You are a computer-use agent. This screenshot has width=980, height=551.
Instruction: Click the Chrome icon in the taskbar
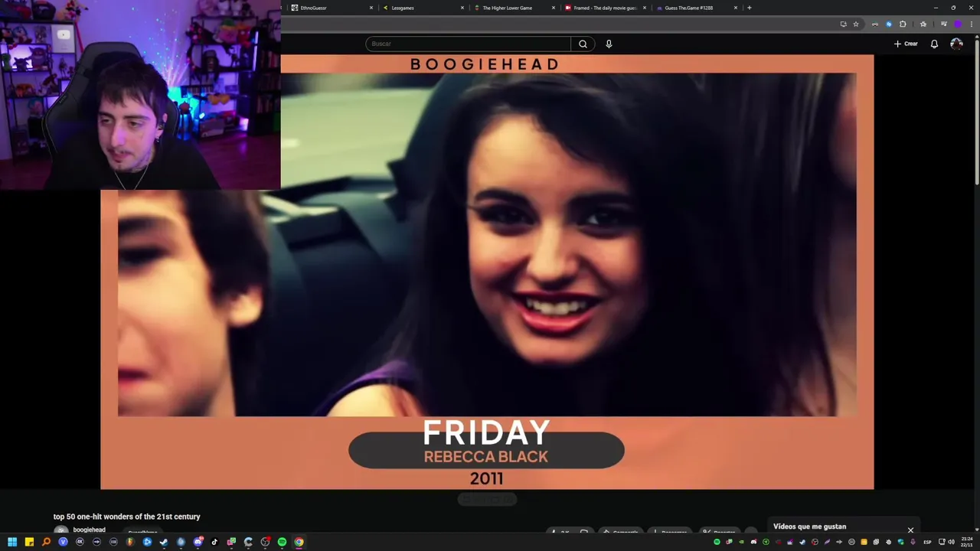299,542
